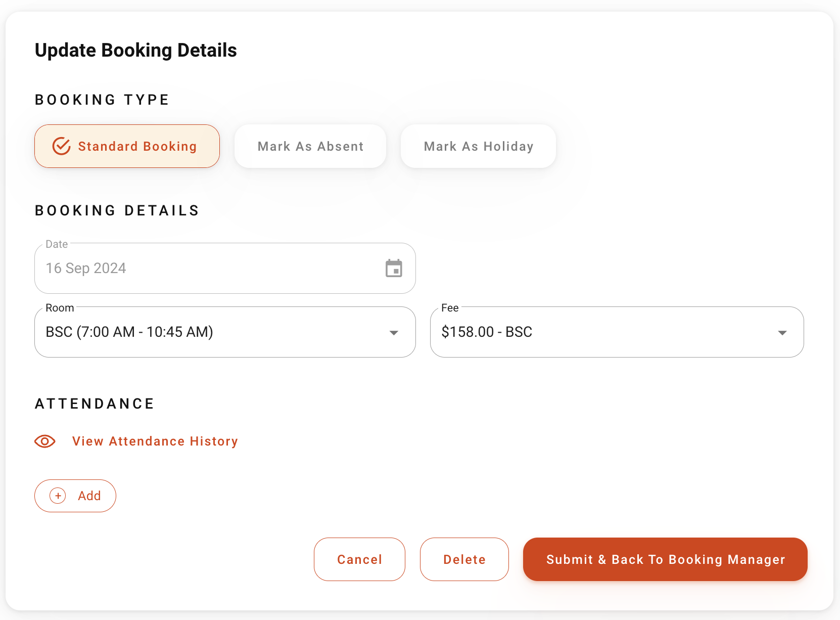840x620 pixels.
Task: Click the checkmark icon on Standard Booking
Action: pos(61,146)
